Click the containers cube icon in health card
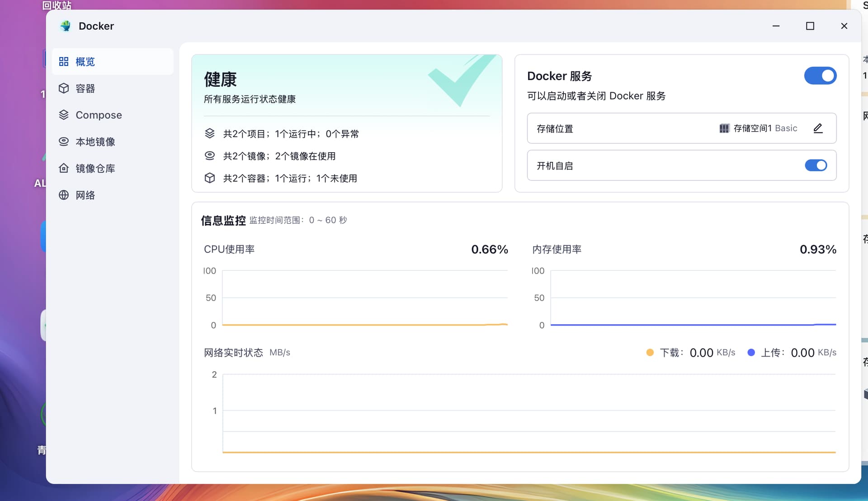Viewport: 868px width, 501px height. point(210,178)
